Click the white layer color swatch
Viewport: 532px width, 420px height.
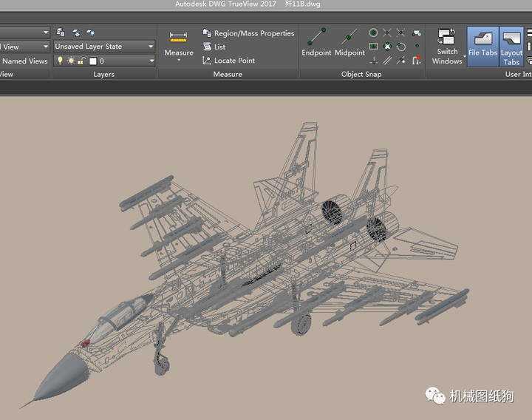tap(92, 61)
